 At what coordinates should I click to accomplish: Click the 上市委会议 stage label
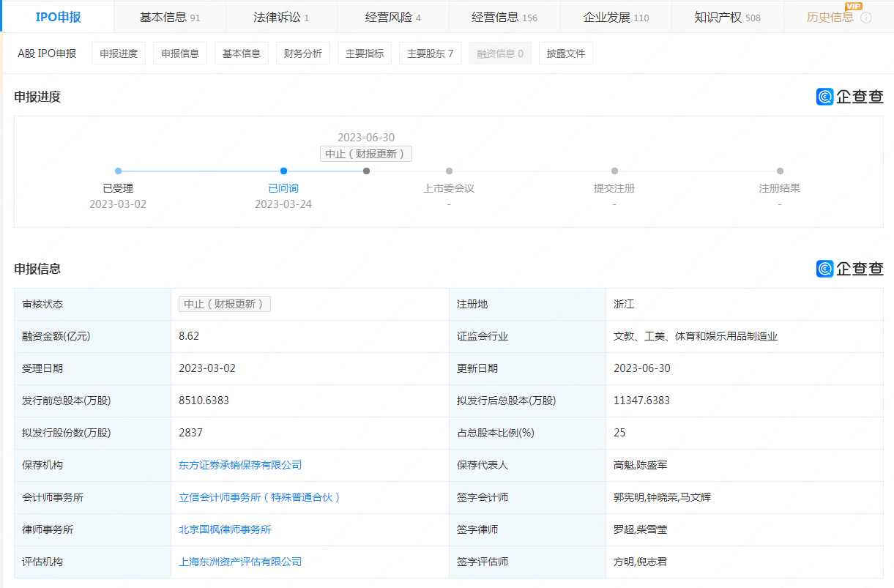(x=449, y=188)
